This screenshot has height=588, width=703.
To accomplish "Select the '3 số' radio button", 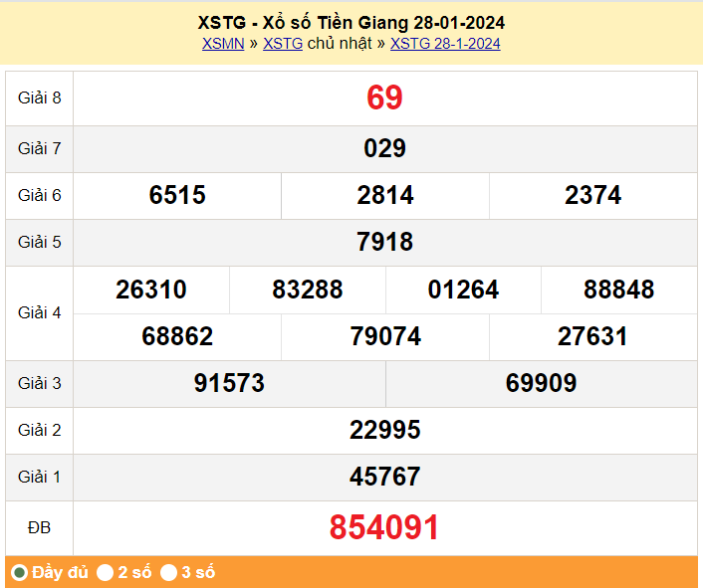I will [168, 572].
